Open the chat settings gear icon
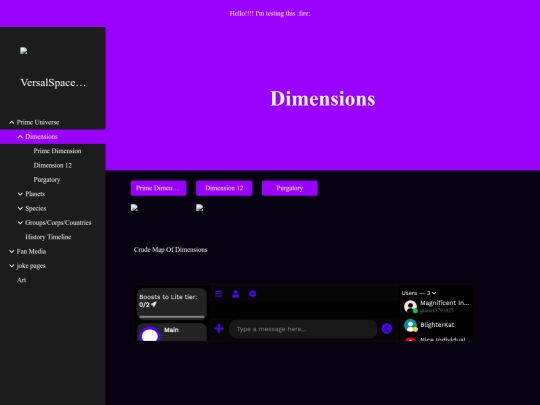The image size is (540, 405). (x=252, y=294)
